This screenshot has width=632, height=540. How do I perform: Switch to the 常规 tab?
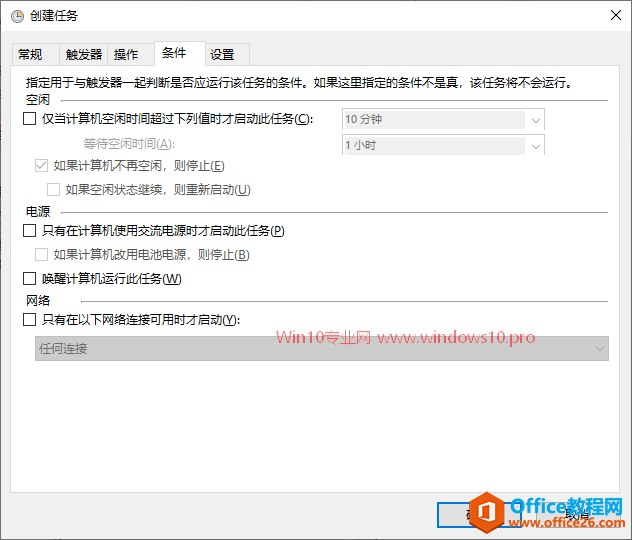click(35, 54)
